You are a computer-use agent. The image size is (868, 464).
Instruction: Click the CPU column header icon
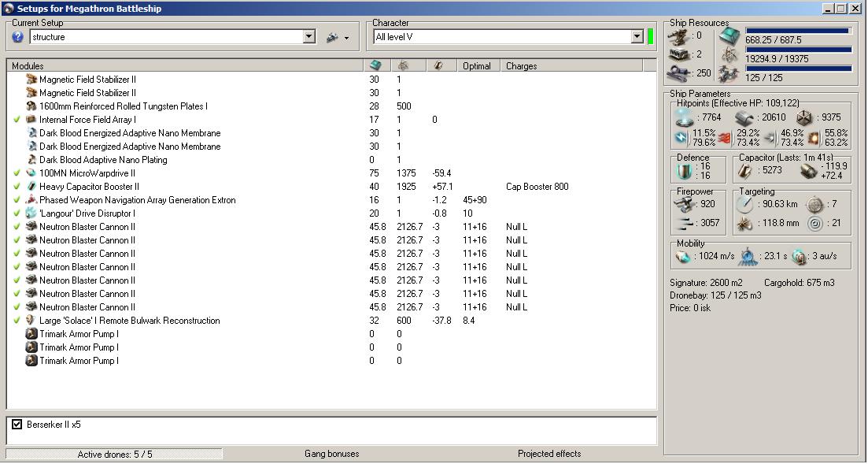pos(375,65)
